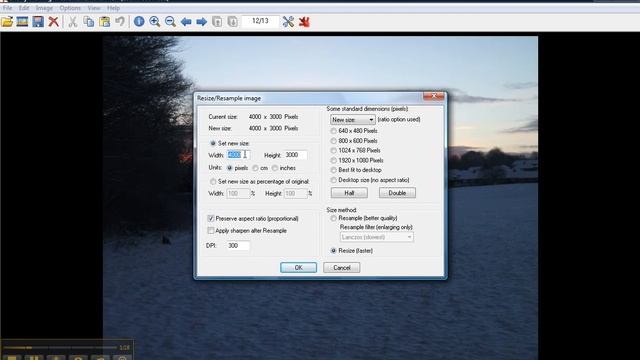This screenshot has height=360, width=640.
Task: Click the Zoom out magnifier icon
Action: [x=171, y=22]
